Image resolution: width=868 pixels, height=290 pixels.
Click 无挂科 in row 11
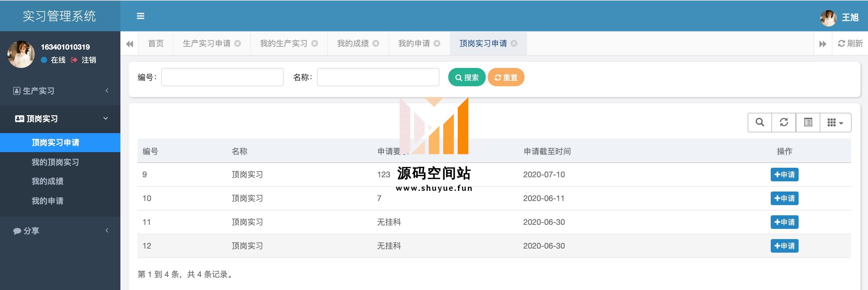point(389,222)
